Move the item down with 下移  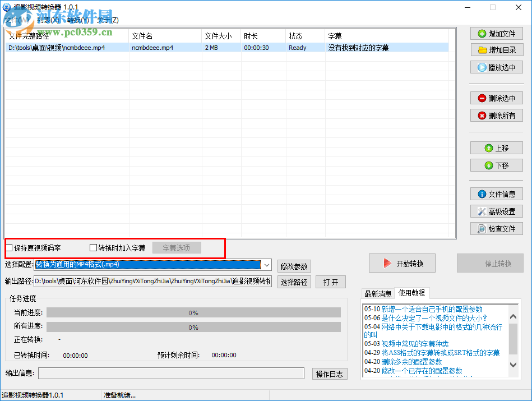coord(496,165)
